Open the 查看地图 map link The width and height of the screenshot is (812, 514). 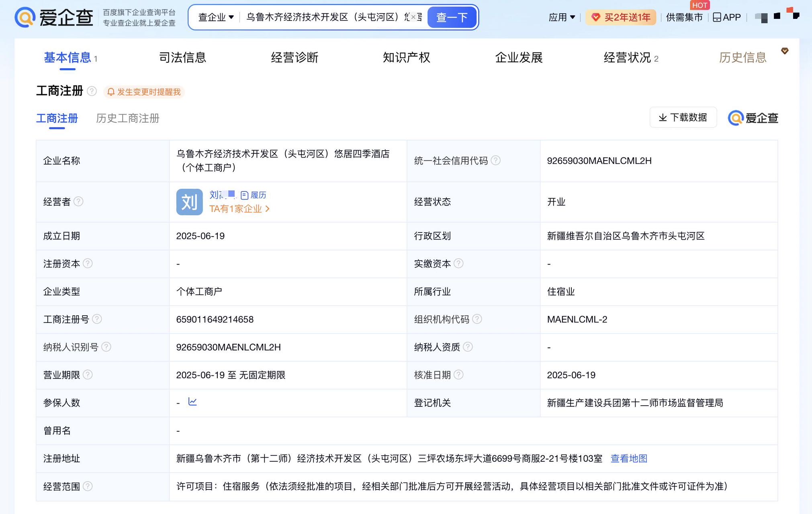[629, 459]
